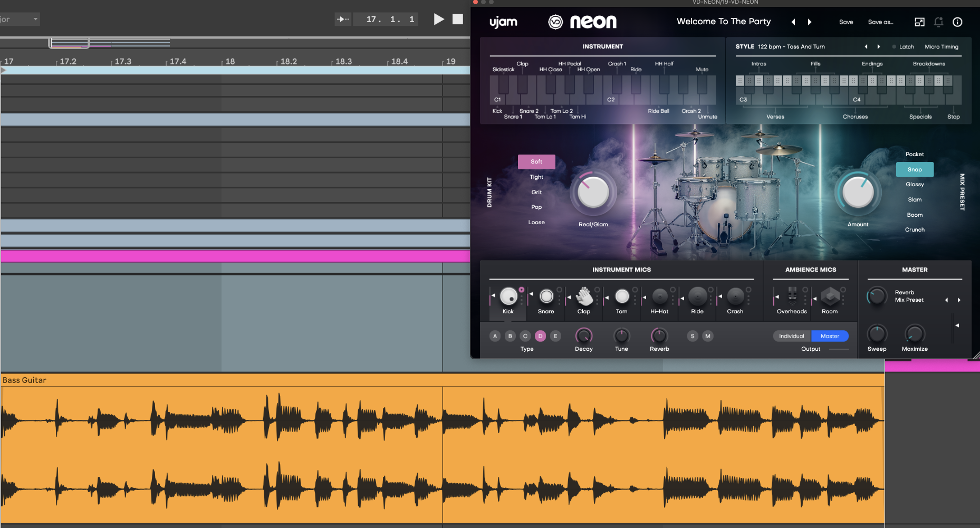Choose kick Type A
The image size is (980, 528).
[x=495, y=336]
